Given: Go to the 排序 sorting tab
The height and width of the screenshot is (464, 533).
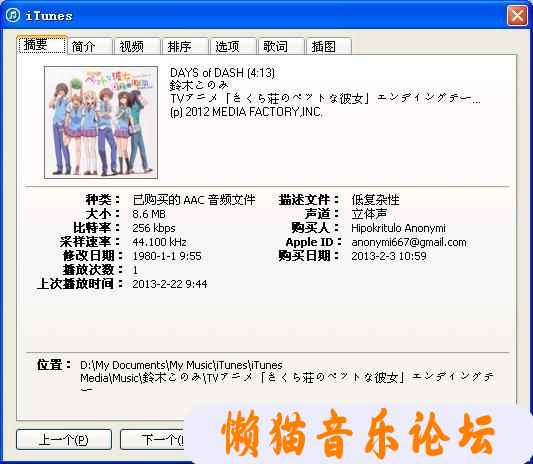Looking at the screenshot, I should coord(186,46).
